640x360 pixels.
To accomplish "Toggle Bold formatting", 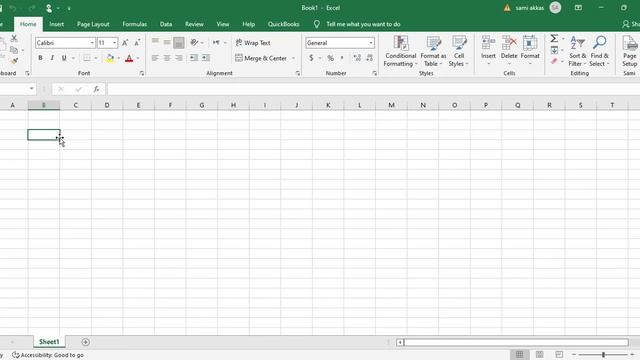I will [40, 58].
